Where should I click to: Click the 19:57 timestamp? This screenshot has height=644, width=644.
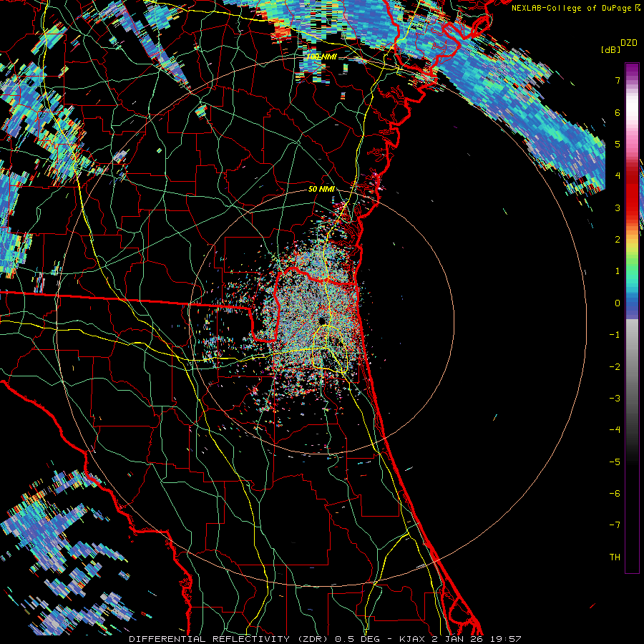pyautogui.click(x=506, y=639)
